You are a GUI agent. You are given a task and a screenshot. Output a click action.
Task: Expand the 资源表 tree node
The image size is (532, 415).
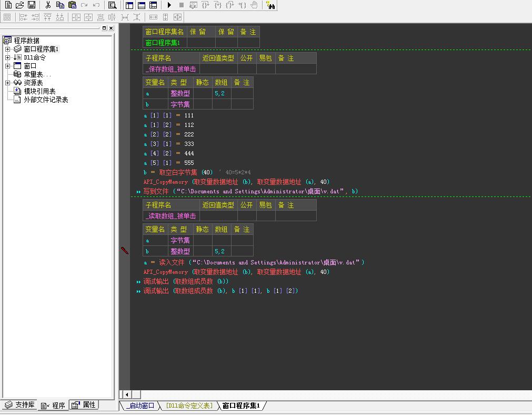[7, 83]
